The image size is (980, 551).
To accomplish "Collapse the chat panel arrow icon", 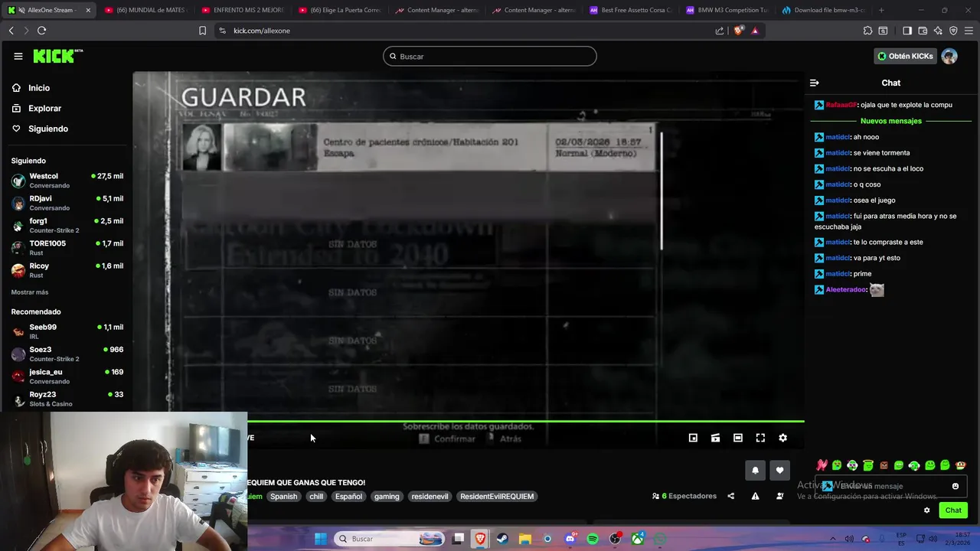I will [x=815, y=83].
